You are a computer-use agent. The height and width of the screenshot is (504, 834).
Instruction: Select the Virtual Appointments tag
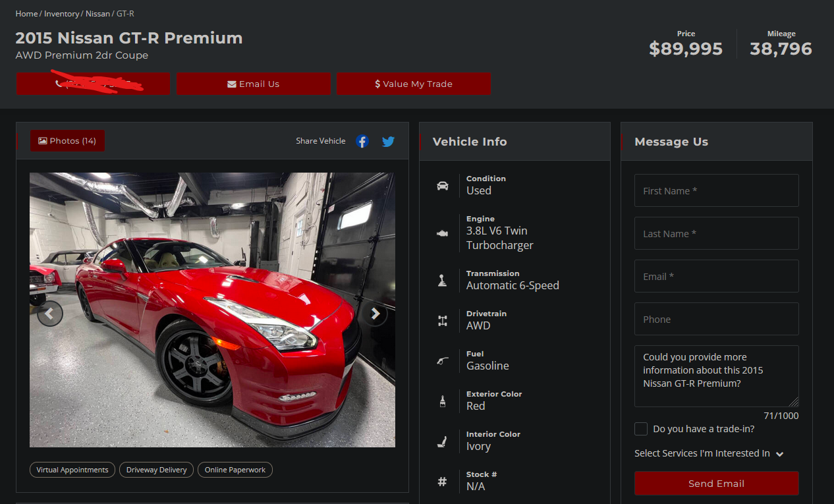click(72, 470)
